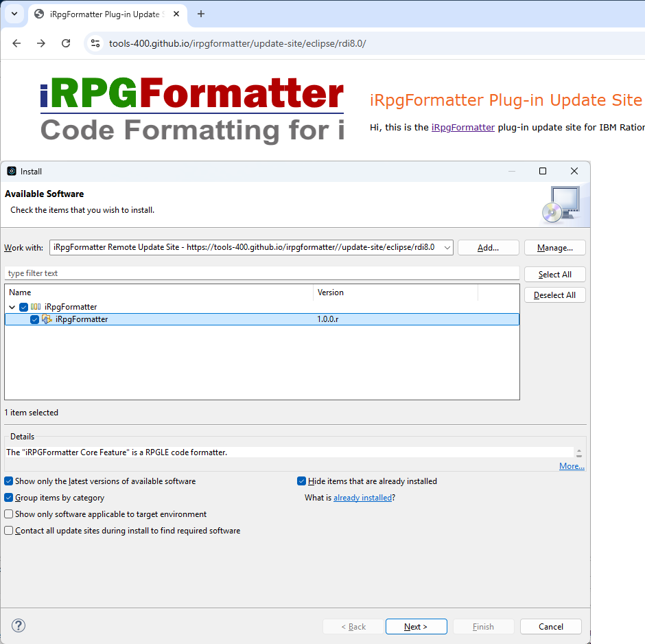The width and height of the screenshot is (645, 644).
Task: Click the Name column header
Action: 159,292
